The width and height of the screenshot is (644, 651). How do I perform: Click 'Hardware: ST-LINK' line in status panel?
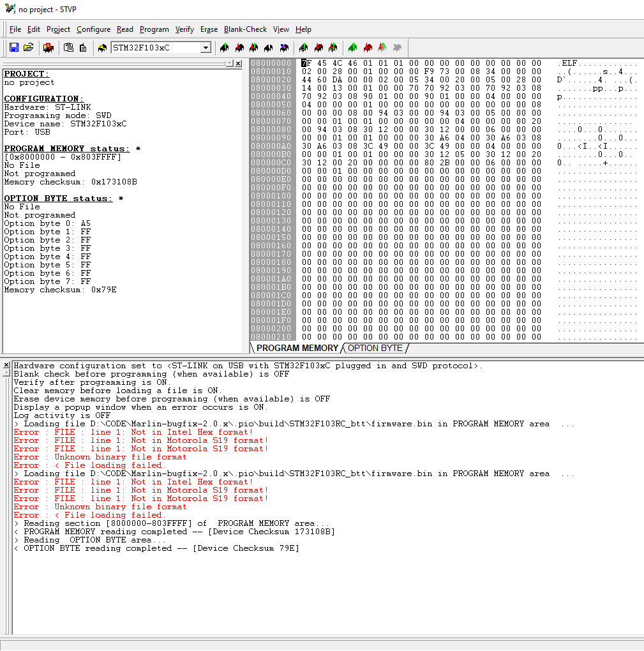pos(47,107)
